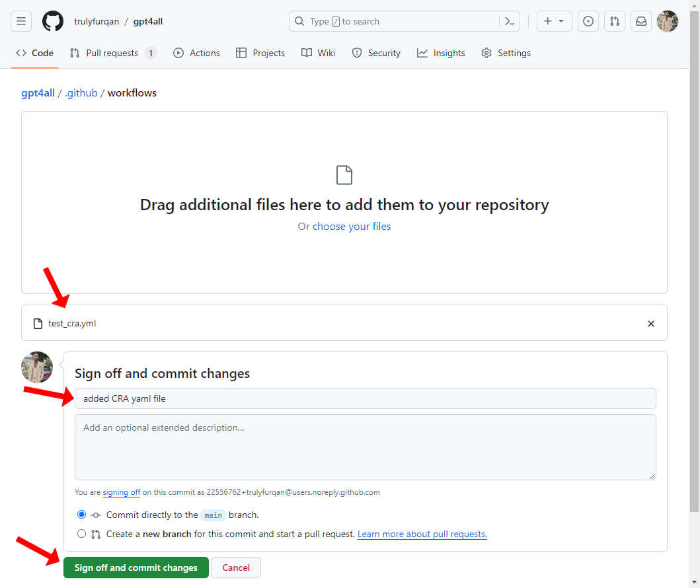Focus the extended description text area
This screenshot has width=700, height=588.
pos(366,447)
